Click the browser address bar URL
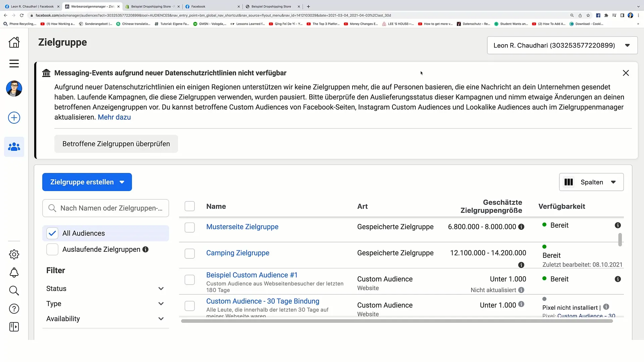Screen dimensions: 644x362 click(213, 15)
